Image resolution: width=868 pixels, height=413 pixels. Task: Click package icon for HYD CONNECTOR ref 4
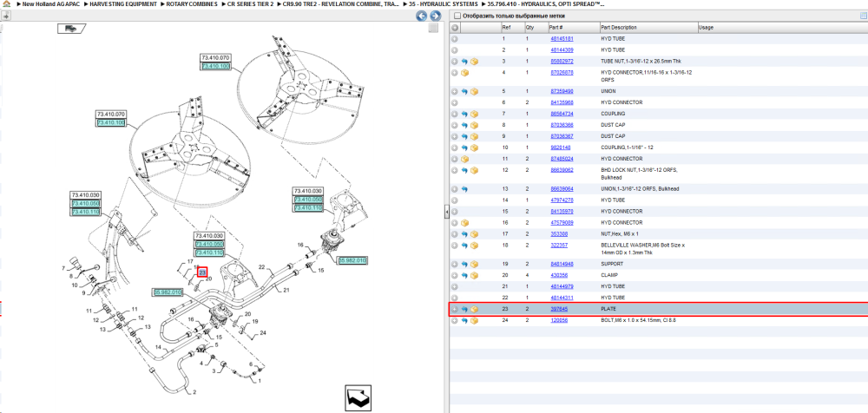coord(464,73)
